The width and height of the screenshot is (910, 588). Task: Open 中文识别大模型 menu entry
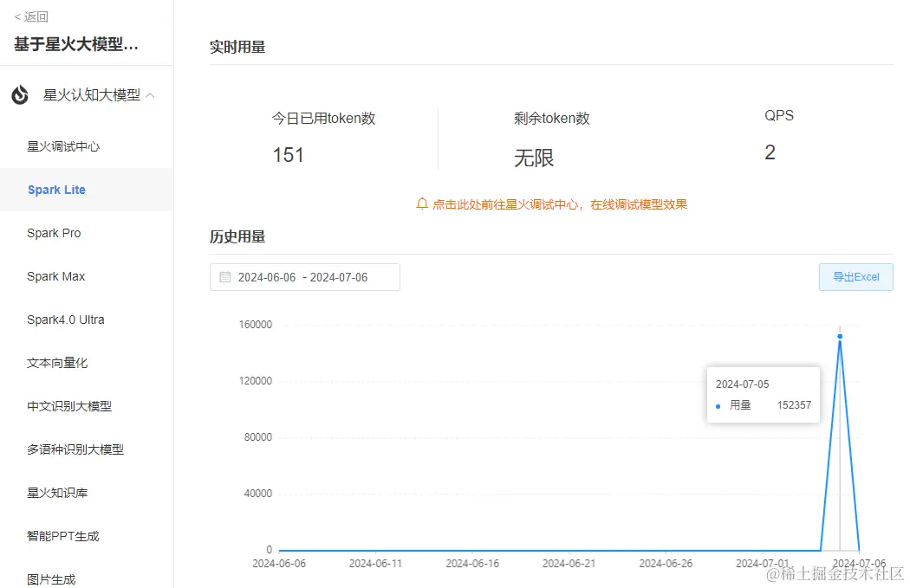(69, 406)
